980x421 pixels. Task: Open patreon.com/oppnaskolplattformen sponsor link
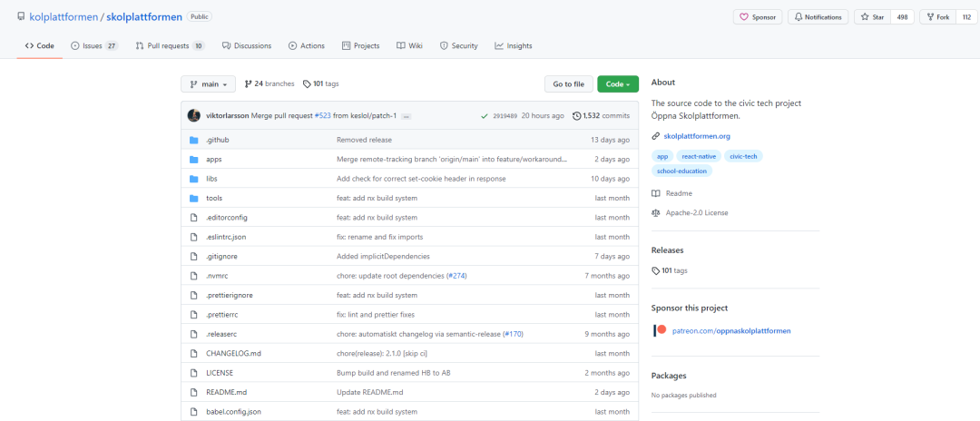731,330
